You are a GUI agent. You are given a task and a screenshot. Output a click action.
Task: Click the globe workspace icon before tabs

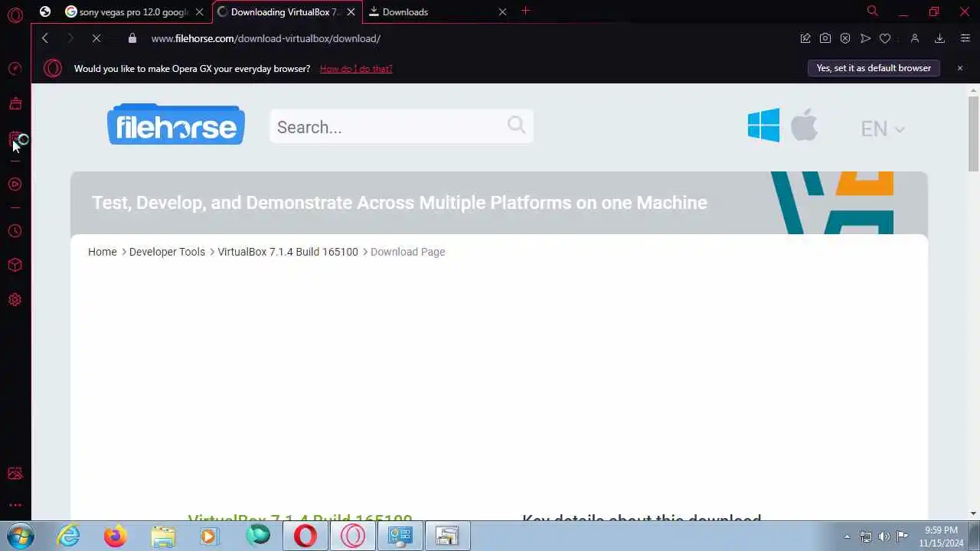pos(45,11)
